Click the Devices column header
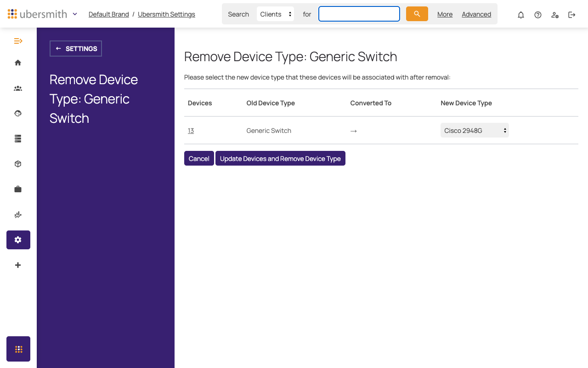This screenshot has height=368, width=588. (x=200, y=103)
